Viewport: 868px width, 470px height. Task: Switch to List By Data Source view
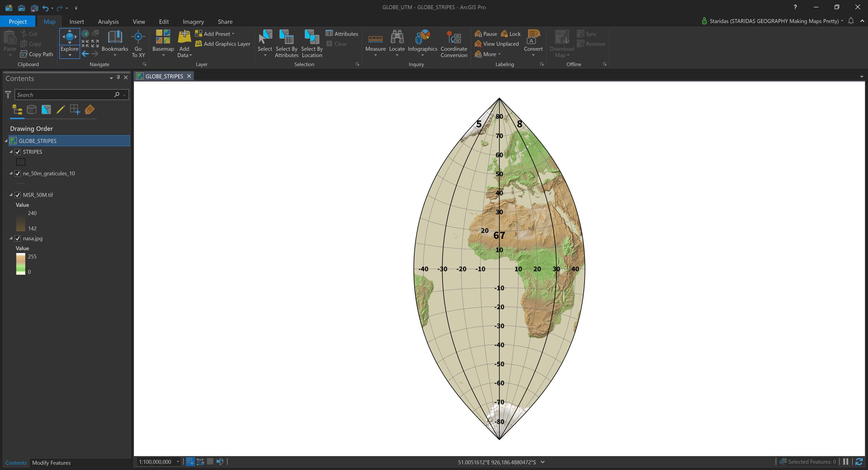32,110
